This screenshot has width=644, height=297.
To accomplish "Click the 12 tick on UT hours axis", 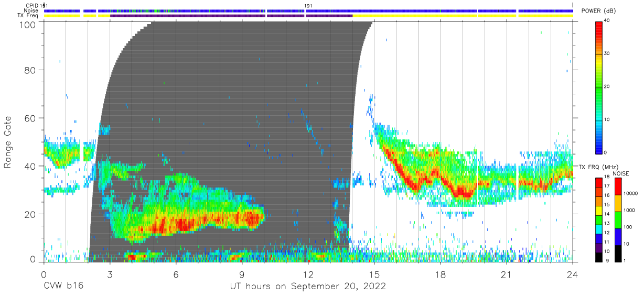I will 308,274.
